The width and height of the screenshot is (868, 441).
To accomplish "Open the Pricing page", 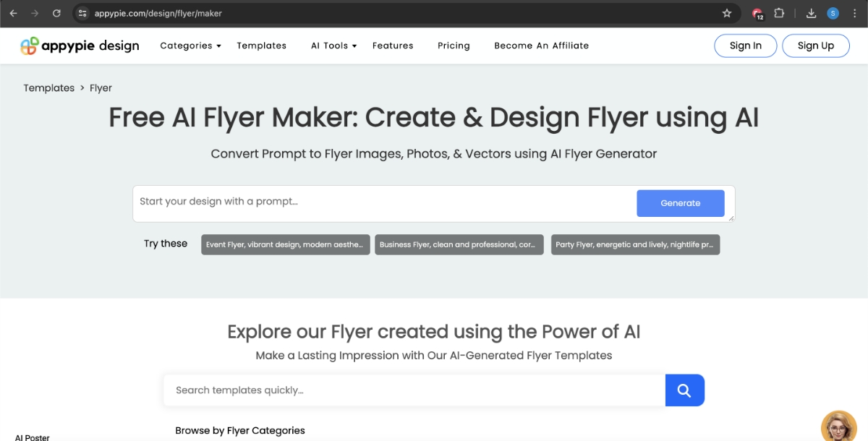I will click(x=454, y=46).
